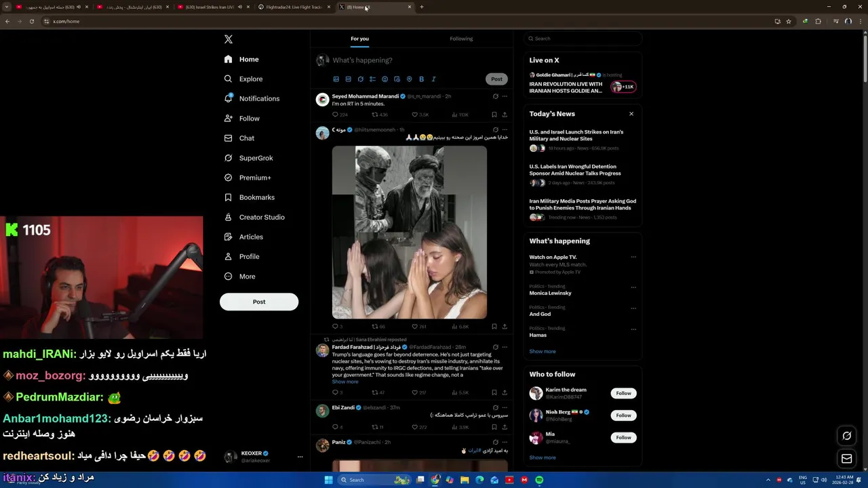Click the browser bookmark star icon
868x488 pixels.
(x=788, y=21)
